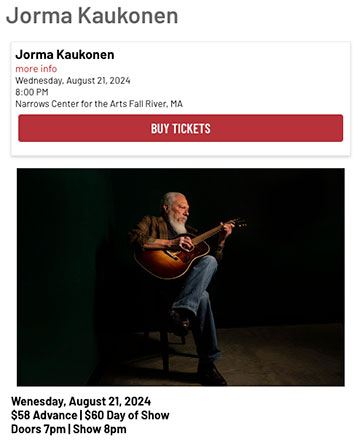Click the blue jeans in the photo
This screenshot has width=360, height=447.
tap(198, 300)
